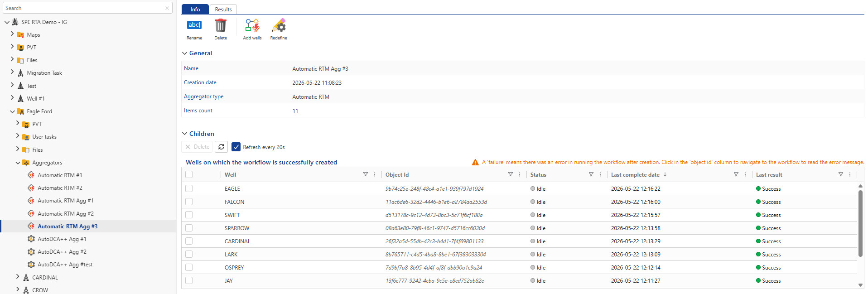Click the Rename toolbar icon

pyautogui.click(x=194, y=25)
